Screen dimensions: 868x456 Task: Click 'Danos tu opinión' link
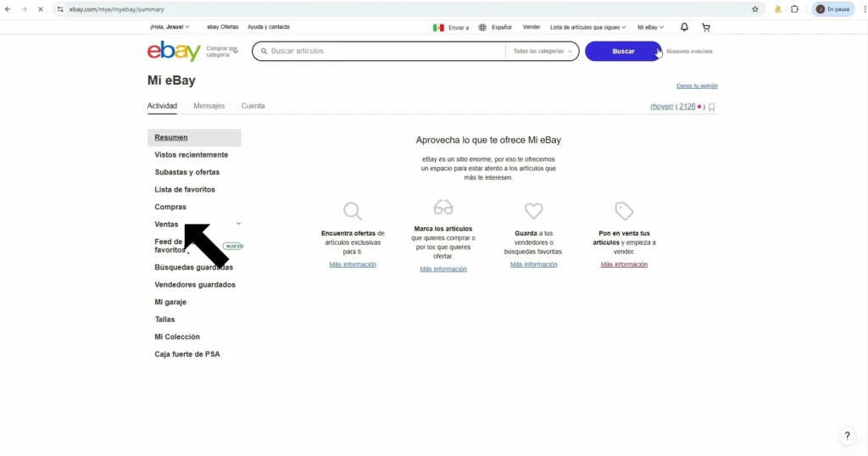697,86
